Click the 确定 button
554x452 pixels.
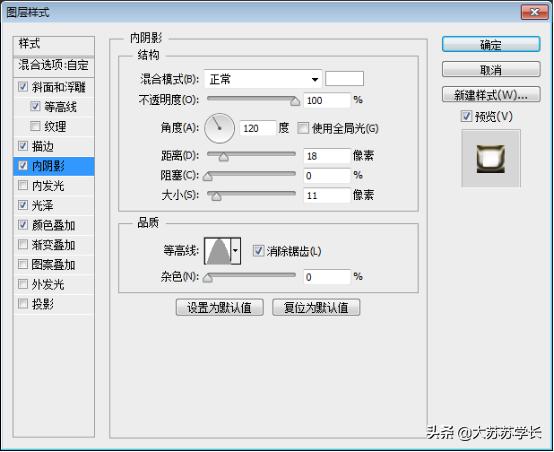coord(491,45)
